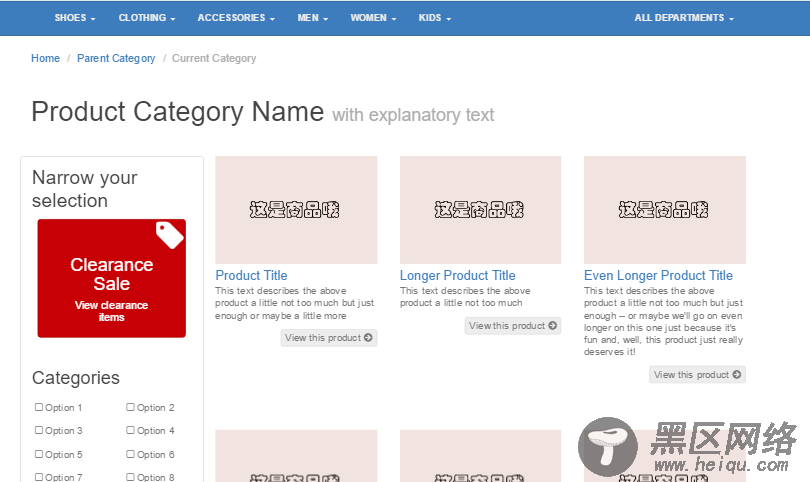Click the Categories heading in sidebar
Screen dimensions: 810x482
pos(76,378)
